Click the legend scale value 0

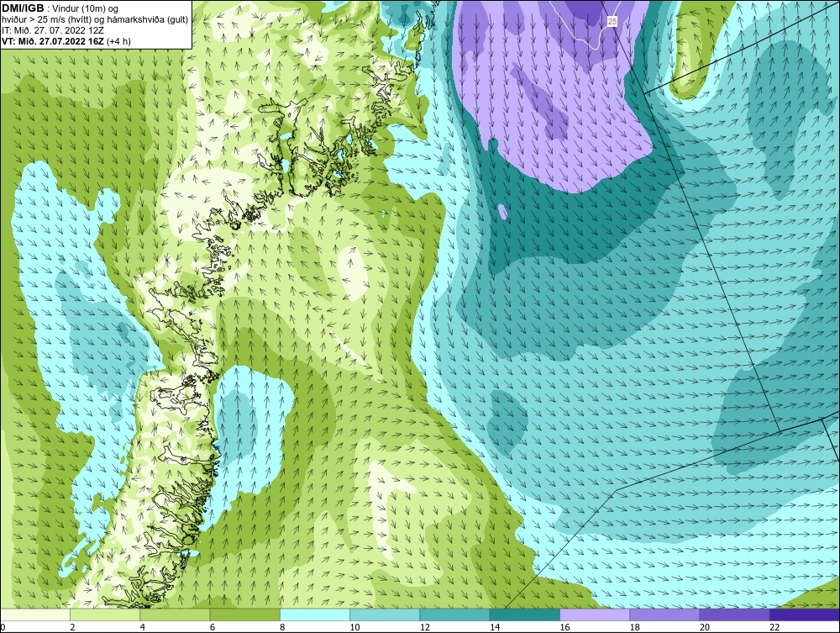point(3,628)
